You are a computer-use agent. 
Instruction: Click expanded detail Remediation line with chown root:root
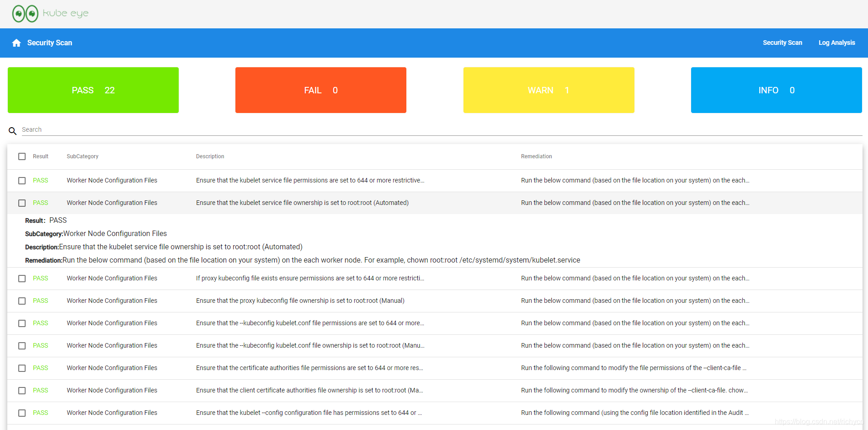tap(303, 260)
